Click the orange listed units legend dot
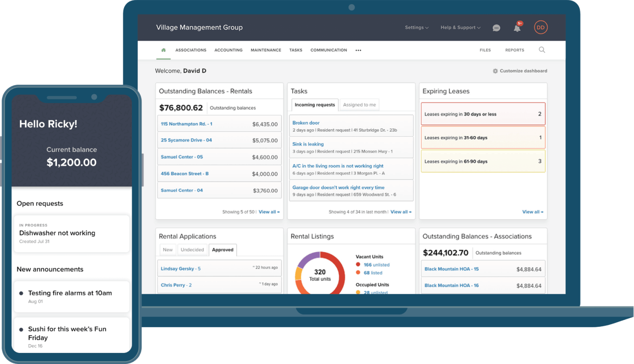 357,273
